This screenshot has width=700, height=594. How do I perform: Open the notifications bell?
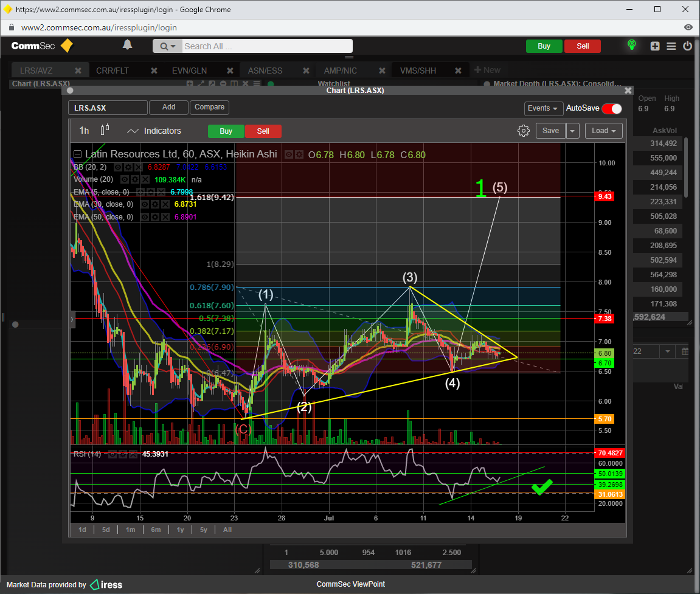127,45
